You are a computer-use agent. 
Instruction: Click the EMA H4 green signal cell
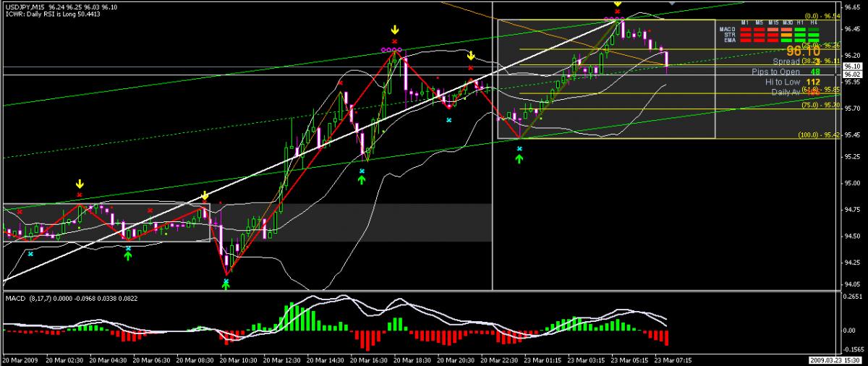(814, 41)
